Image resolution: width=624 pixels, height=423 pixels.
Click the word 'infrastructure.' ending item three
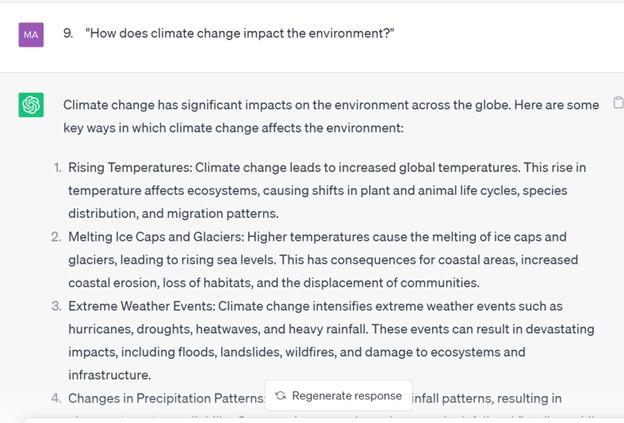coord(109,375)
